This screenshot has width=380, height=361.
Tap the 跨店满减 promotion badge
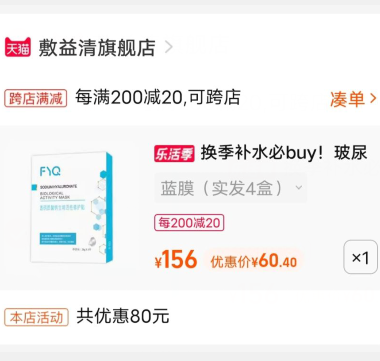click(36, 98)
